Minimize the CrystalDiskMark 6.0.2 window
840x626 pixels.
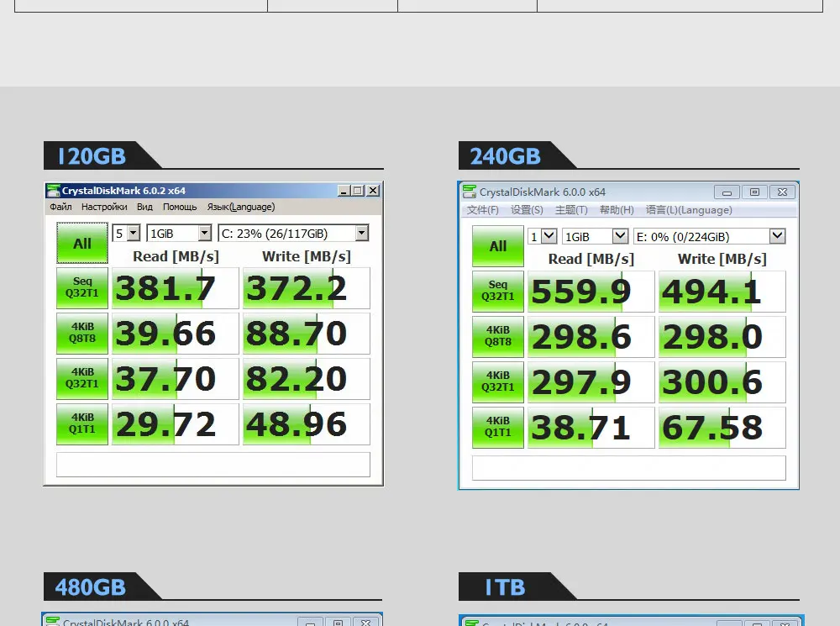click(x=344, y=190)
